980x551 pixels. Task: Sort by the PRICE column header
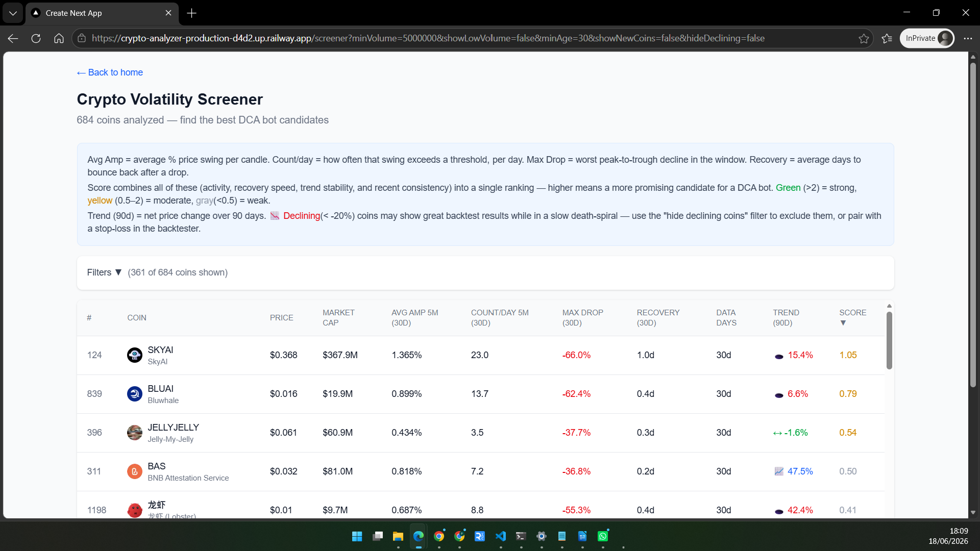(x=282, y=317)
